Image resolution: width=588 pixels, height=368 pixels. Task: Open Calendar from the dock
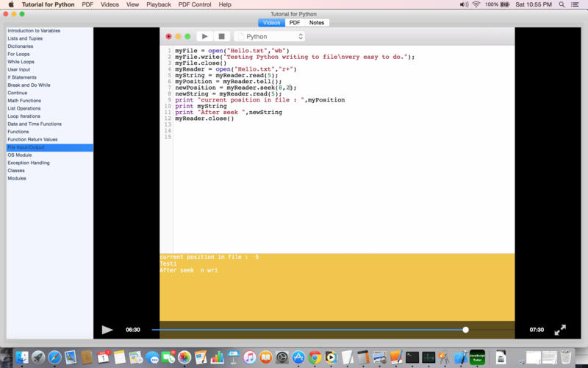[x=103, y=357]
